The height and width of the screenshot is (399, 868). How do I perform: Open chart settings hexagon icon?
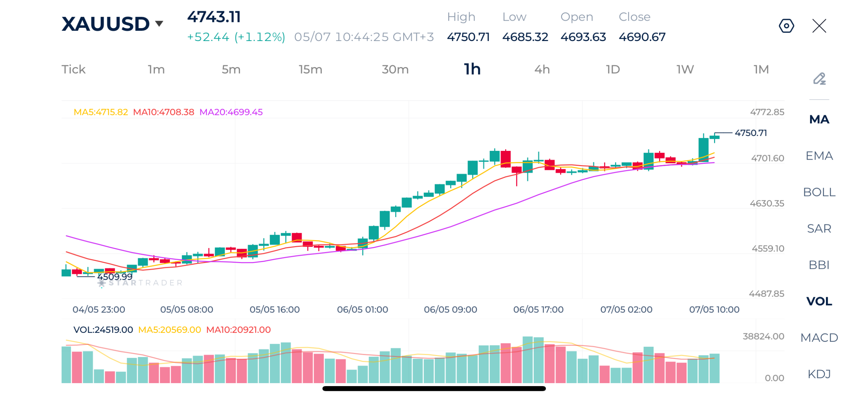(786, 26)
